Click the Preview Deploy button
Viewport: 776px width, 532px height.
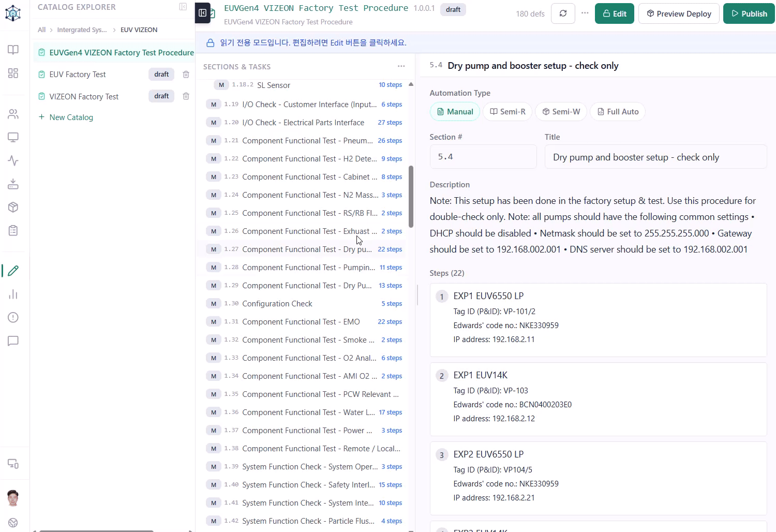tap(679, 13)
